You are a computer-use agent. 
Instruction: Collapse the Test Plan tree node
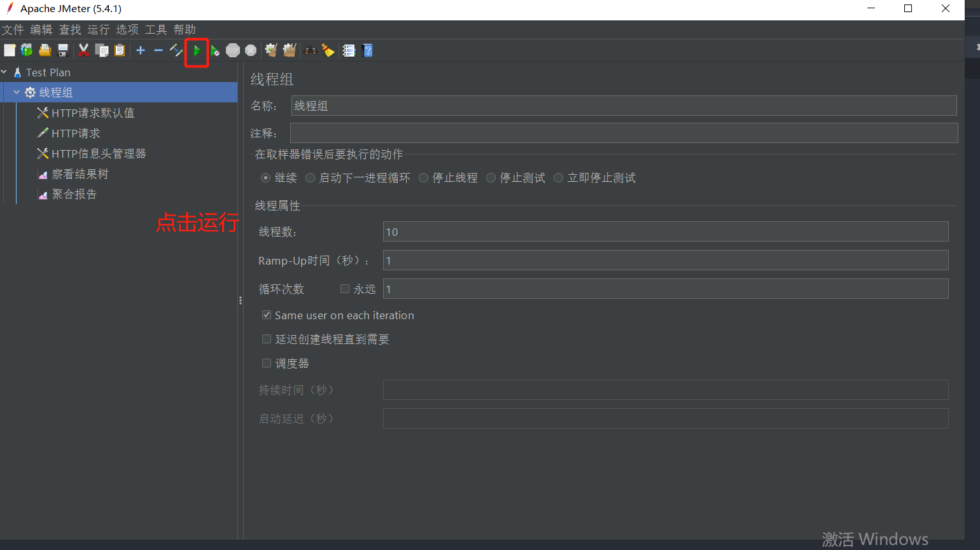[x=4, y=72]
